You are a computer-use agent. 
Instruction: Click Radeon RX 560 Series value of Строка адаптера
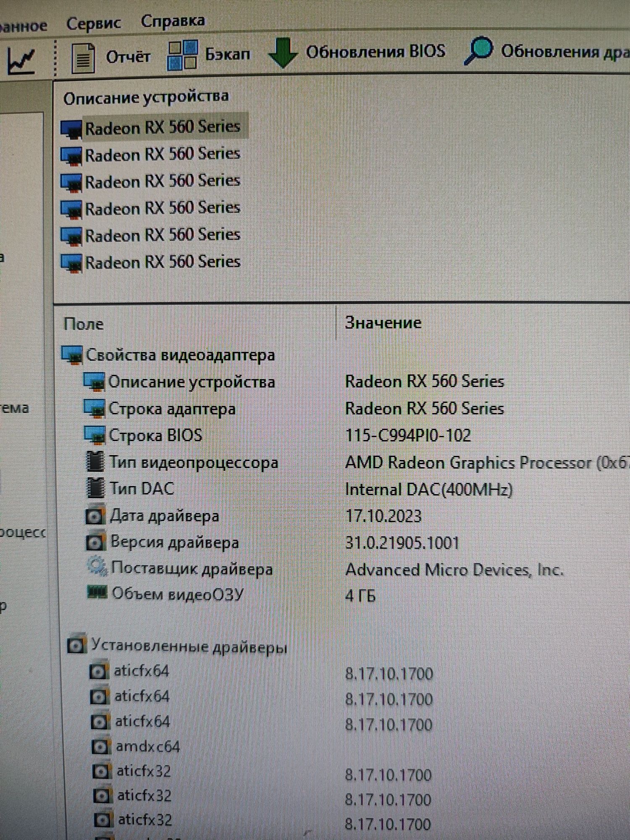(x=424, y=408)
